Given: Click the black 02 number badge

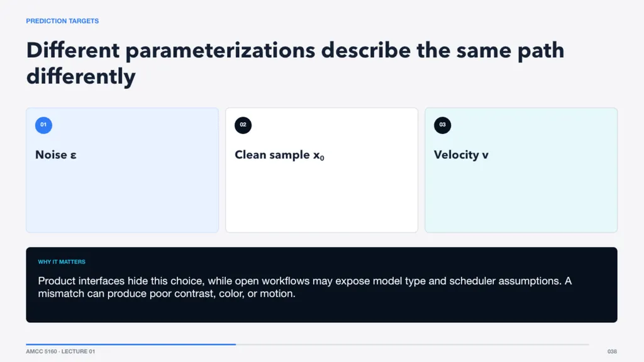Looking at the screenshot, I should pyautogui.click(x=243, y=125).
